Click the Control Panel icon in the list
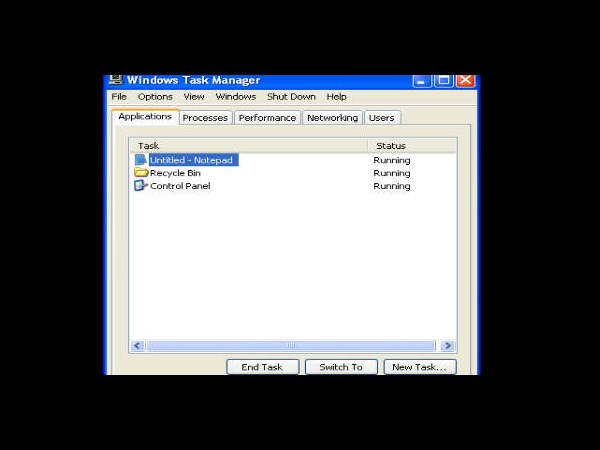 click(x=140, y=186)
